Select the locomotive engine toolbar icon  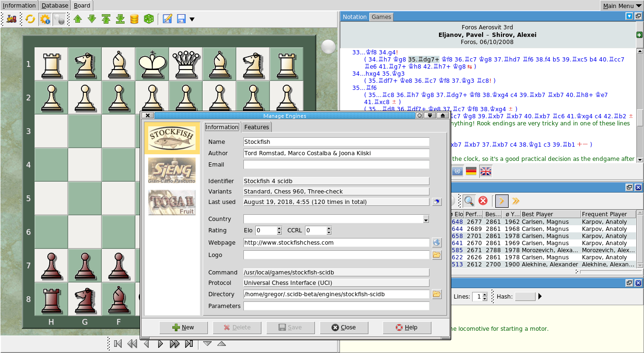[10, 19]
